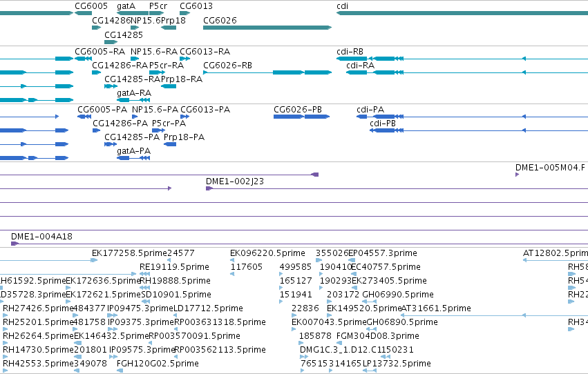
Task: Click the CG6005 gene label
Action: [x=91, y=6]
